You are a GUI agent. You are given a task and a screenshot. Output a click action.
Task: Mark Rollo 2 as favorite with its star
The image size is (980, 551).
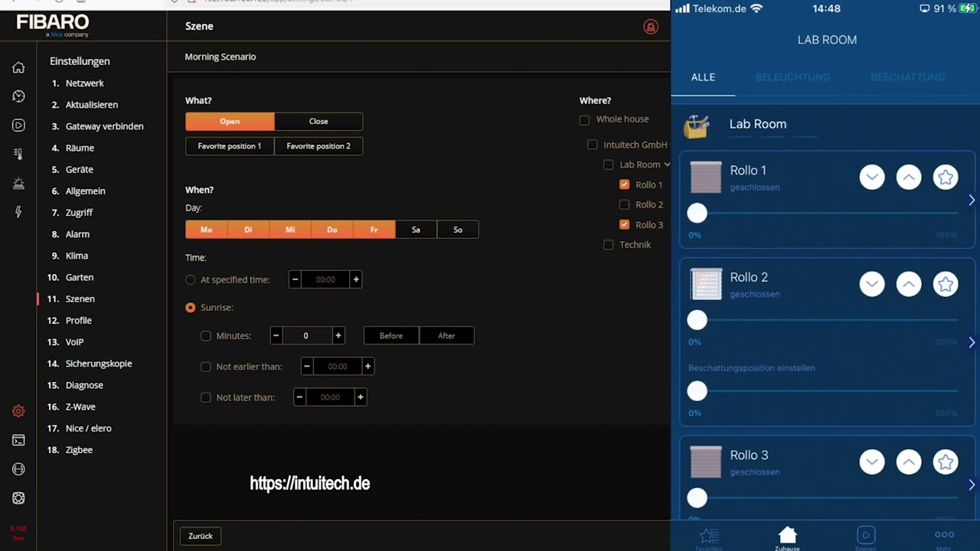(946, 285)
